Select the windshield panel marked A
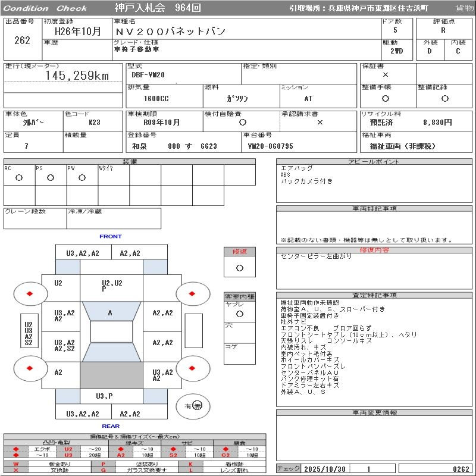476x476 pixels. tap(111, 314)
